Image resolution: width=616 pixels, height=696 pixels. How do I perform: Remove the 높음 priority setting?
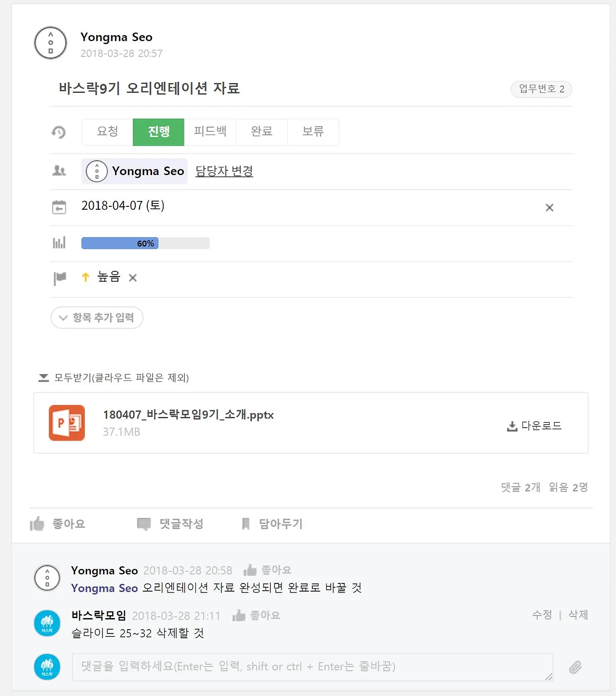[133, 278]
